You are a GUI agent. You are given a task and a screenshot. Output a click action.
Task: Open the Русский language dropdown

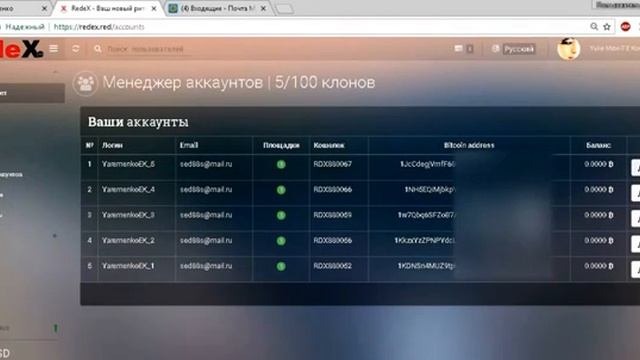pos(518,49)
